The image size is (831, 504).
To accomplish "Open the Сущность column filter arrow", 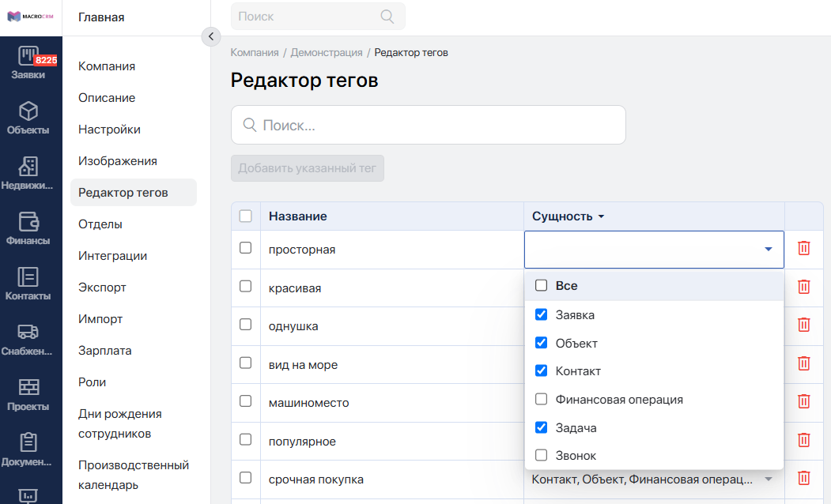I will tap(601, 216).
